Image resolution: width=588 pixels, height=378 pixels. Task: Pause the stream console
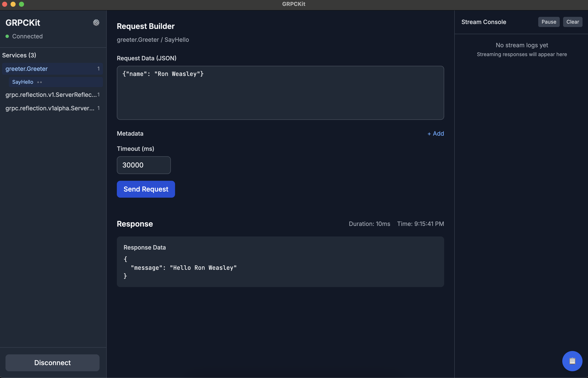click(x=549, y=22)
